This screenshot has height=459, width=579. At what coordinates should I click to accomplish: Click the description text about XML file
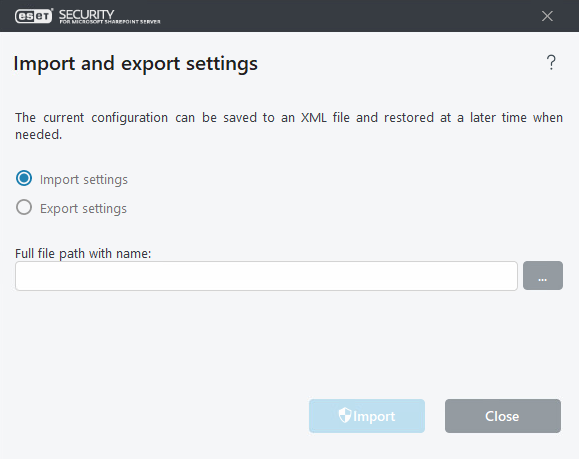pos(289,126)
